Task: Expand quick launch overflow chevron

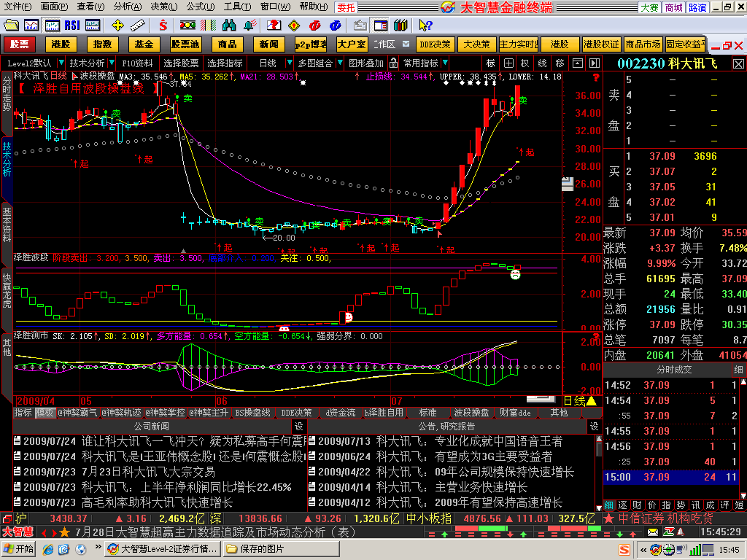Action: click(x=98, y=547)
